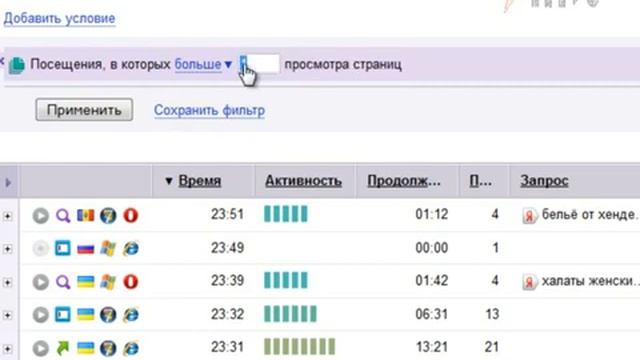Click the query text 'бельё от хенде'

590,214
